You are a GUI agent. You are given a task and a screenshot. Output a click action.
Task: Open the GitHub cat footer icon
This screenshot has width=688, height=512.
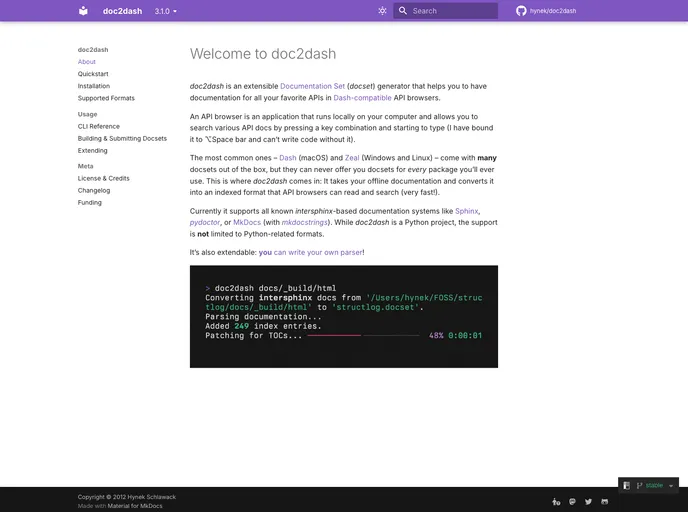[605, 502]
